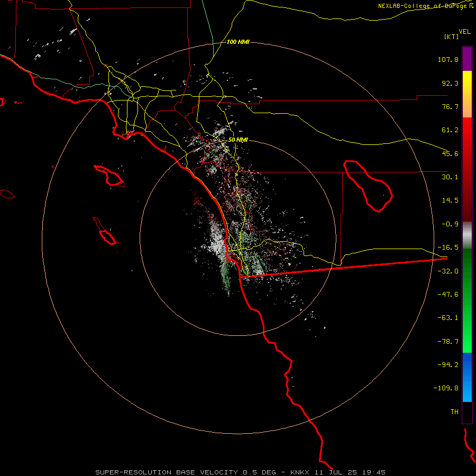Screen dimensions: 476x476
Task: Click the 92.3 scale value
Action: [x=450, y=83]
